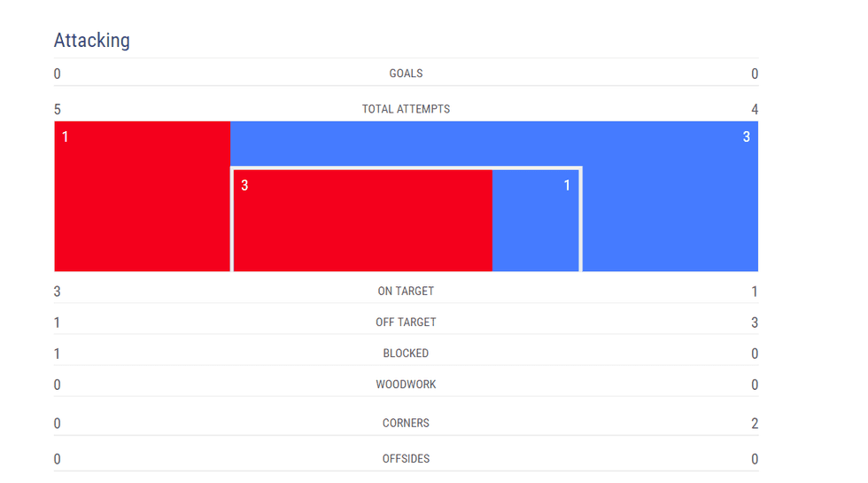
Task: Click right team's on target value 1
Action: click(x=755, y=292)
